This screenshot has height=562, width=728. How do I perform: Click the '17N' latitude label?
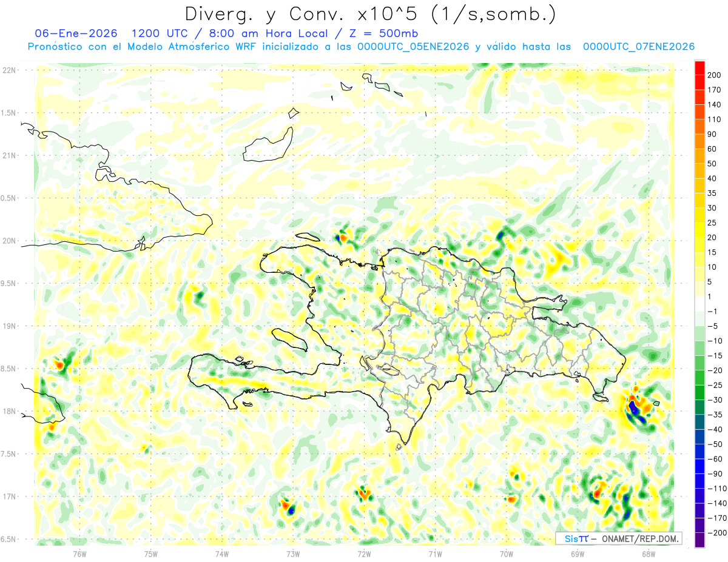[x=9, y=497]
